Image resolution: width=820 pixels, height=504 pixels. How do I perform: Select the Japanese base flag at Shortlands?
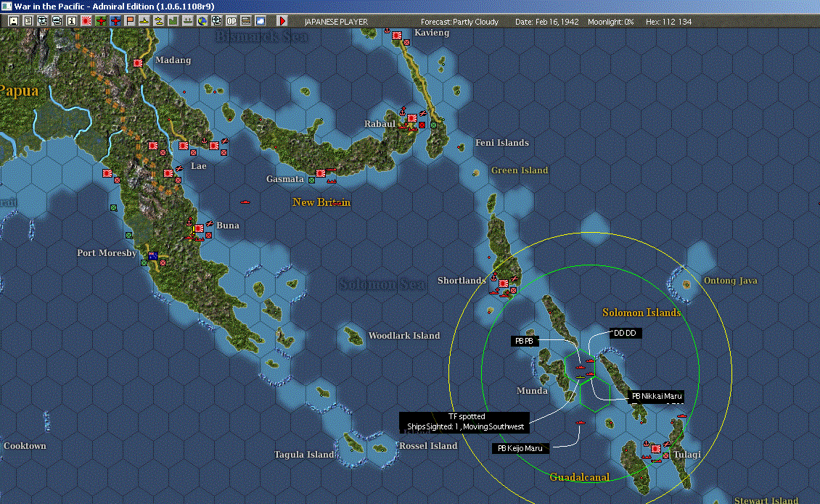coord(504,284)
